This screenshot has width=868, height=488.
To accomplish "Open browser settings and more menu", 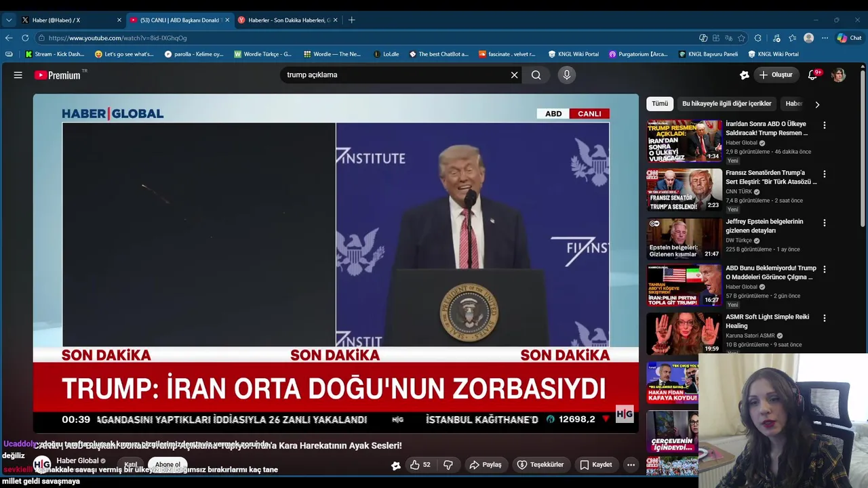I will 825,38.
